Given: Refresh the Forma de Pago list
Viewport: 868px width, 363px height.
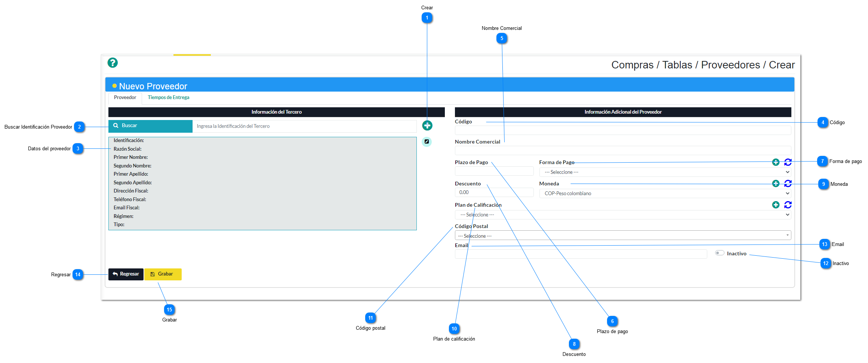Looking at the screenshot, I should 788,162.
